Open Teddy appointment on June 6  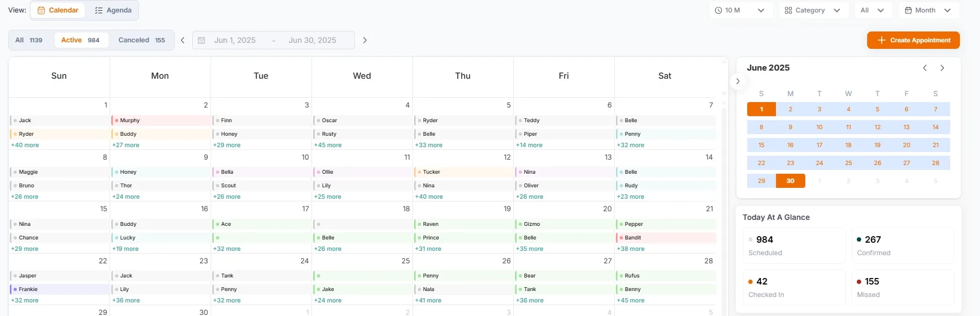click(x=564, y=121)
